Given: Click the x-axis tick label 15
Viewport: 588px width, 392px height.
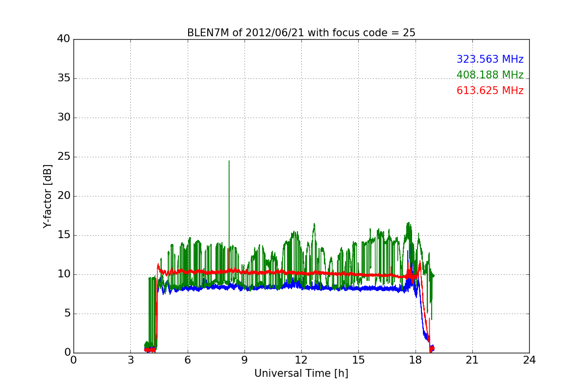Looking at the screenshot, I should (x=358, y=360).
